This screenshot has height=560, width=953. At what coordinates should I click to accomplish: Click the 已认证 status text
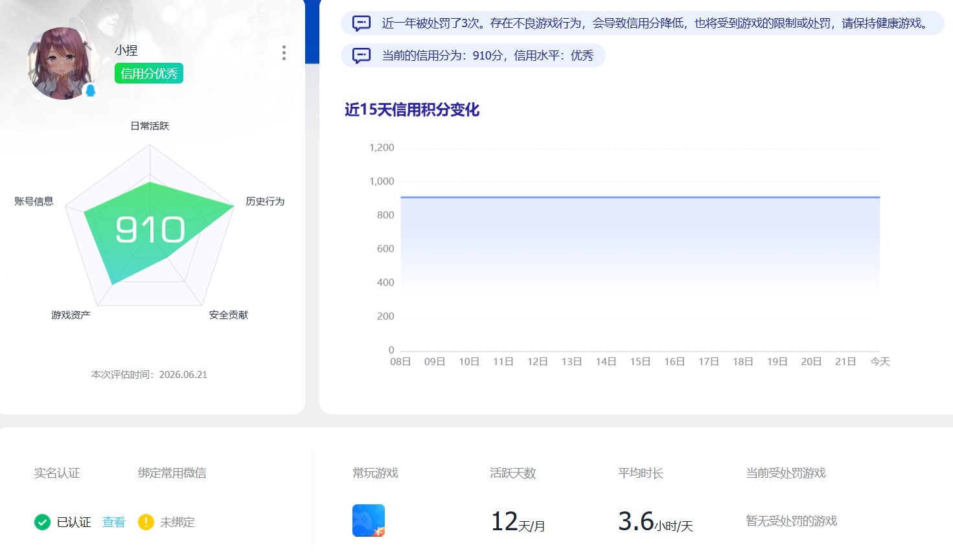[74, 522]
